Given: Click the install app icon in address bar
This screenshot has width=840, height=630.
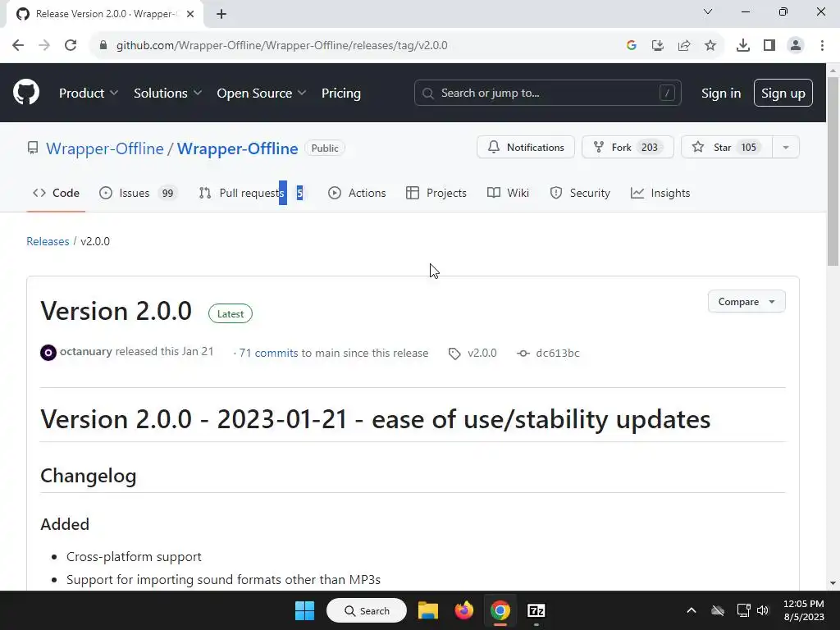Looking at the screenshot, I should (x=658, y=46).
